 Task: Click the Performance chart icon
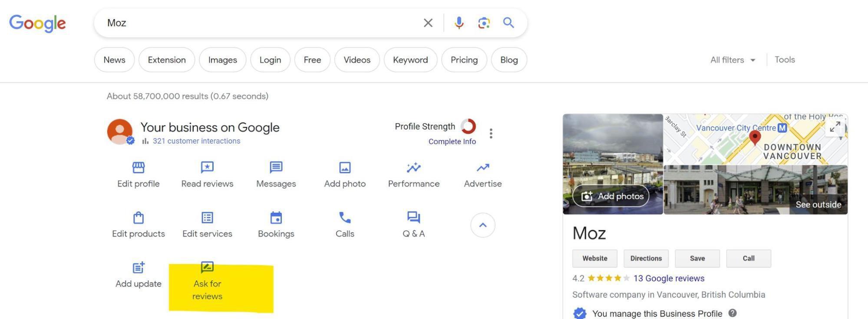pyautogui.click(x=413, y=168)
